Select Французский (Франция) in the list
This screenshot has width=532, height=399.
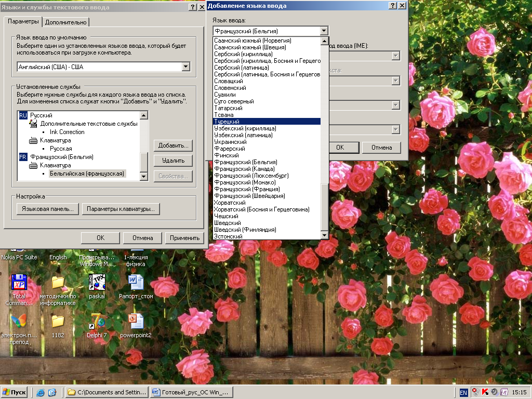tap(267, 189)
